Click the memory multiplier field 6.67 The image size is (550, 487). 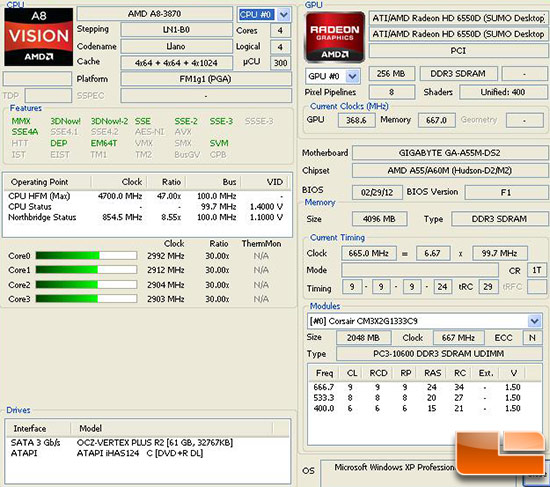click(432, 253)
